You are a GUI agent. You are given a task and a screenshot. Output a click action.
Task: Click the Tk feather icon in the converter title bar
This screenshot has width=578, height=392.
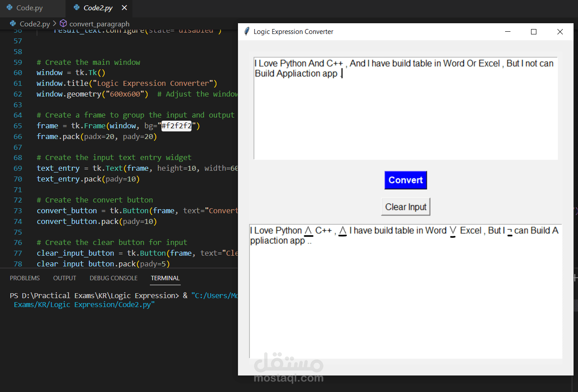246,31
